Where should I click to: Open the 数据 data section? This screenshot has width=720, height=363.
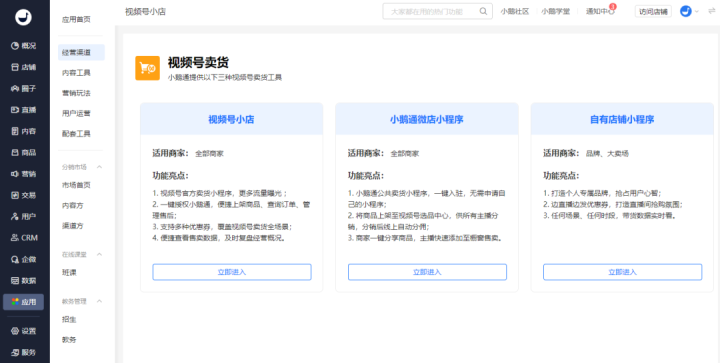point(23,280)
